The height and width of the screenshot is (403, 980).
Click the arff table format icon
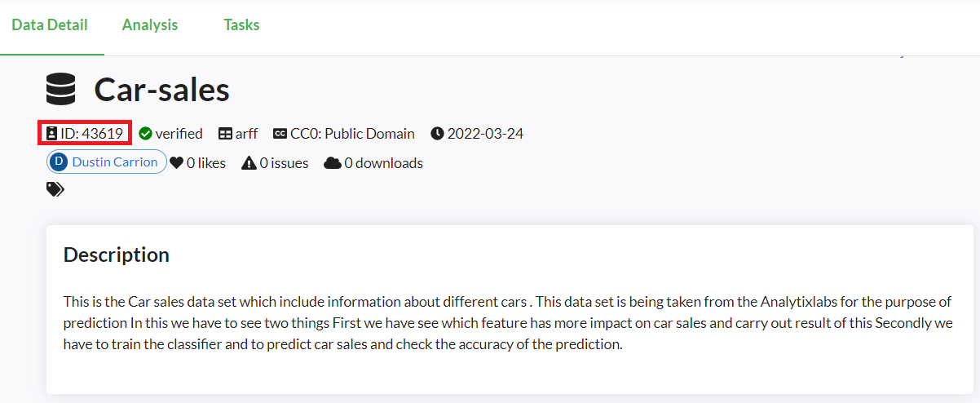click(x=225, y=134)
